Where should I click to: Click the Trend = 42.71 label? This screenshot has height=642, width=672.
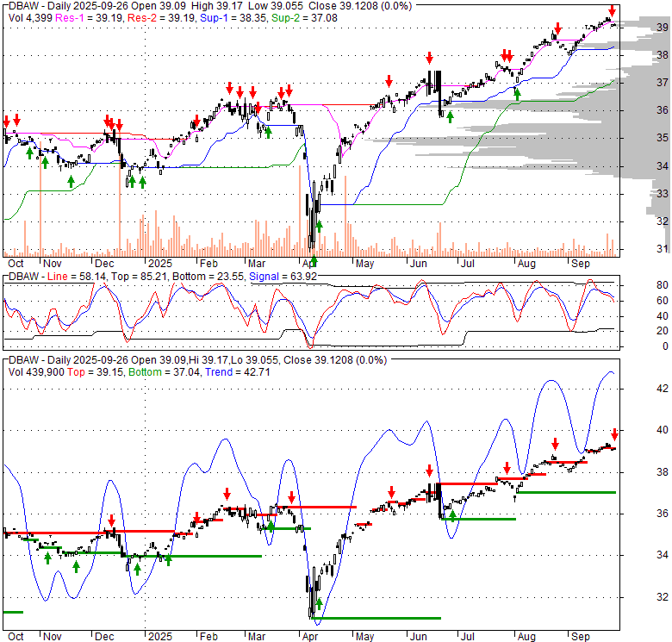click(238, 372)
